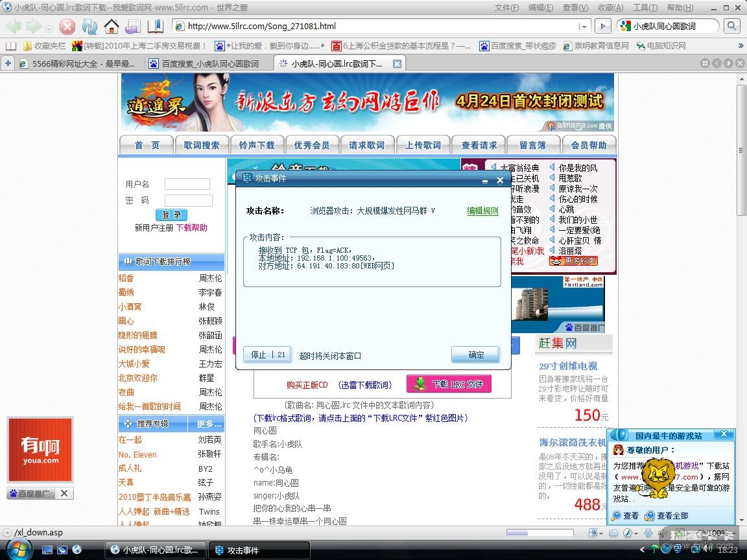Viewport: 747px width, 560px height.
Task: Open the 收藏夹栏 bookmarks folder
Action: coord(44,46)
